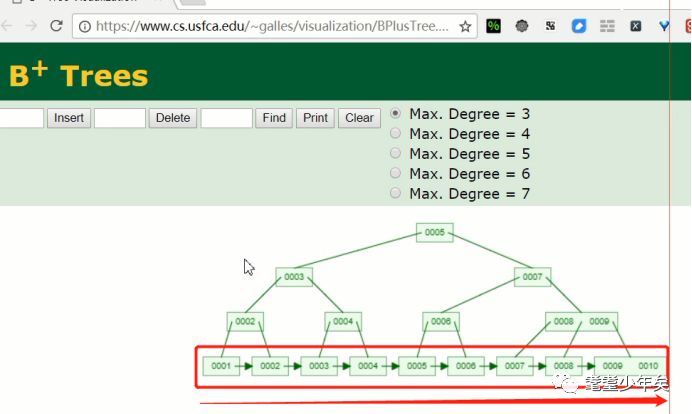This screenshot has height=414, width=692.
Task: Click leaf node 0001
Action: coord(221,366)
